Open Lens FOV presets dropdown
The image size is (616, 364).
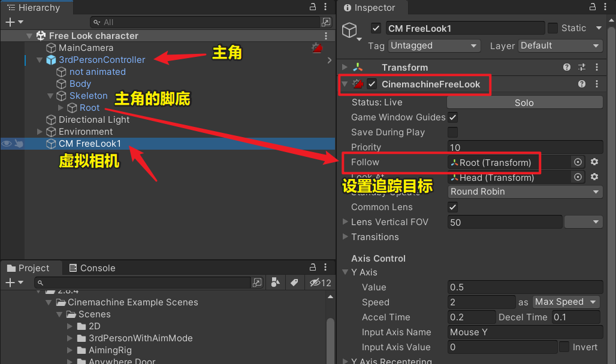pyautogui.click(x=584, y=222)
